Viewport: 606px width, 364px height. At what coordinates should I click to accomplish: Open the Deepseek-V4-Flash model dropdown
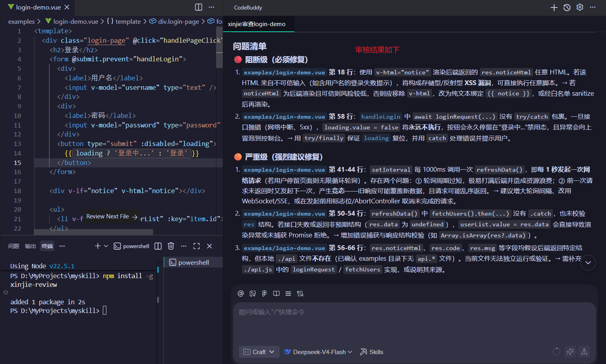(x=318, y=352)
